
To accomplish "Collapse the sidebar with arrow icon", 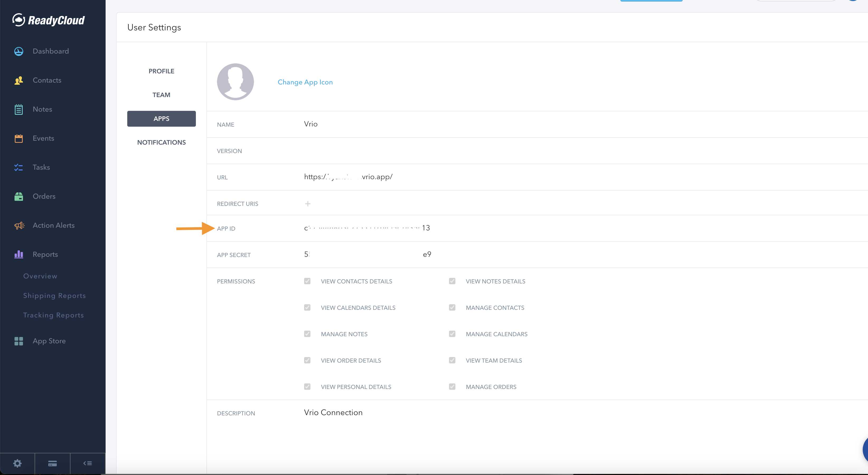I will 88,464.
